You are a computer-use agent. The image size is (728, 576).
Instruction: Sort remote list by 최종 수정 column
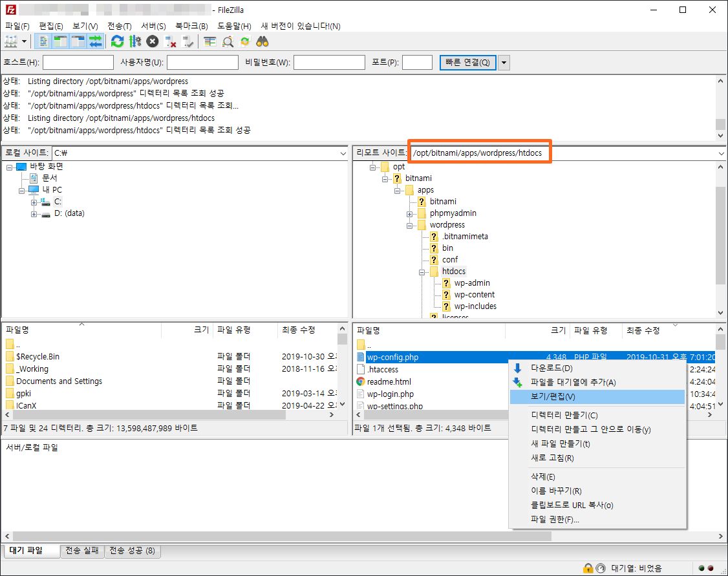coord(669,330)
